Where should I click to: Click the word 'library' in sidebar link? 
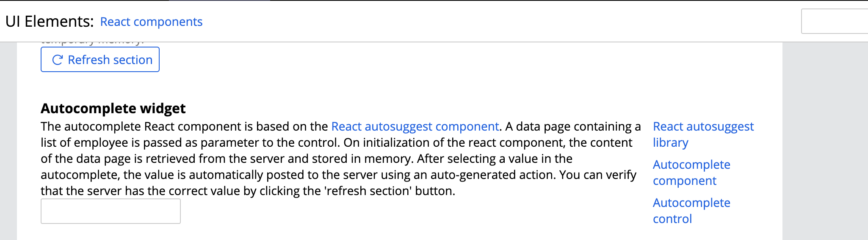671,142
